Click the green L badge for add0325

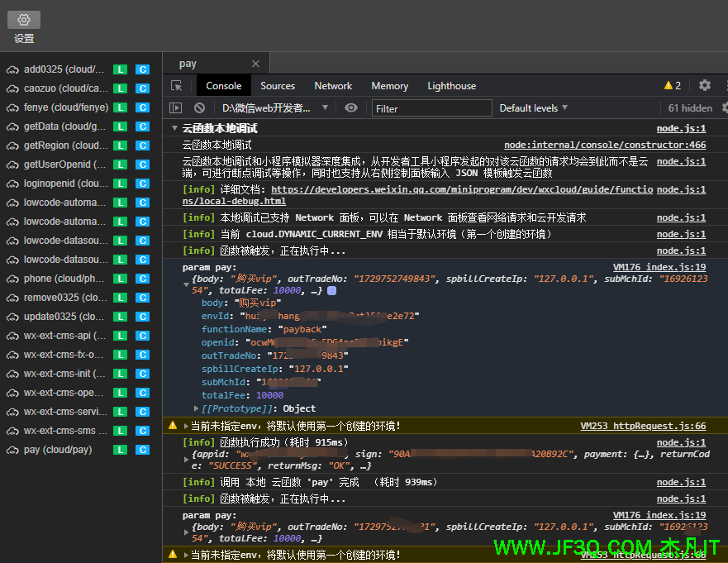coord(120,69)
